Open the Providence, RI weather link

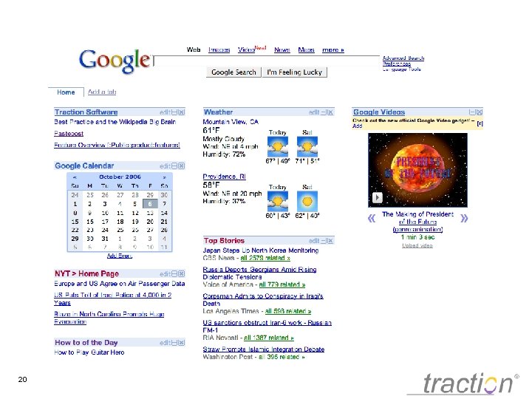pyautogui.click(x=225, y=177)
